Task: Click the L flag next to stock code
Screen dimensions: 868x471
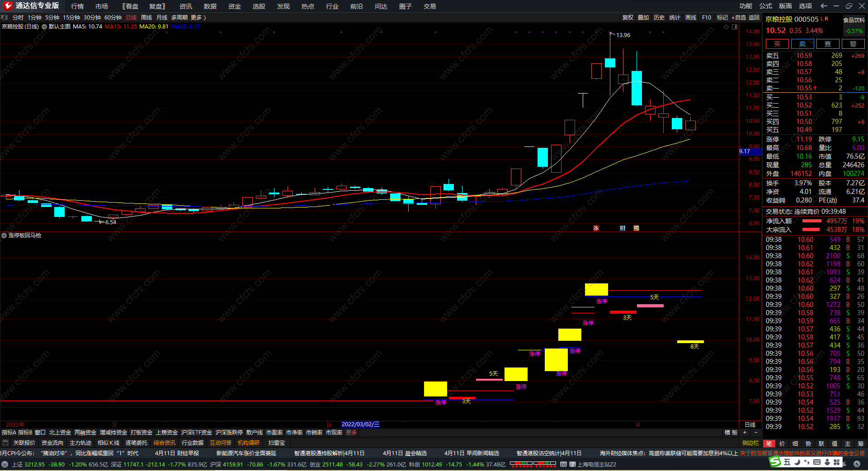Action: (x=823, y=19)
